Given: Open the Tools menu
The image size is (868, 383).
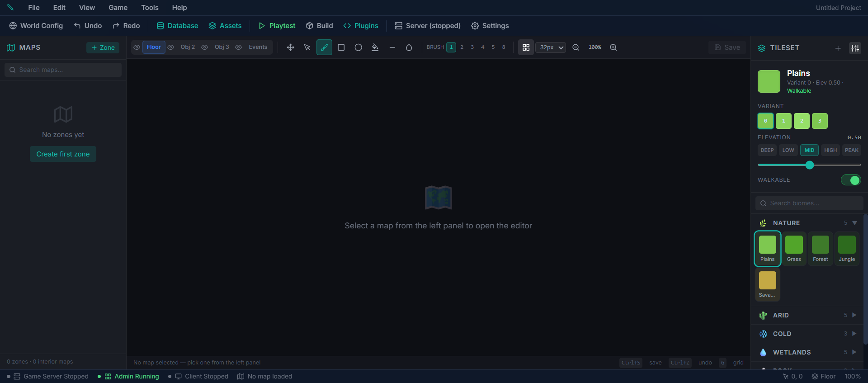Looking at the screenshot, I should click(x=150, y=8).
